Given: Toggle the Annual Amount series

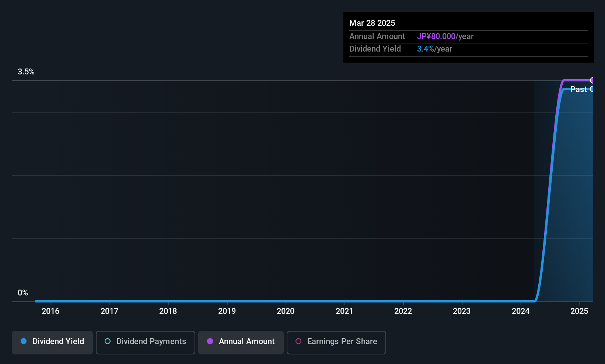Looking at the screenshot, I should pos(241,342).
